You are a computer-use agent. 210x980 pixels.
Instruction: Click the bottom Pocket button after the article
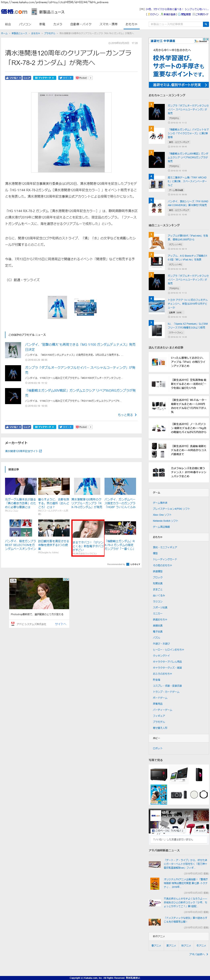tap(82, 427)
